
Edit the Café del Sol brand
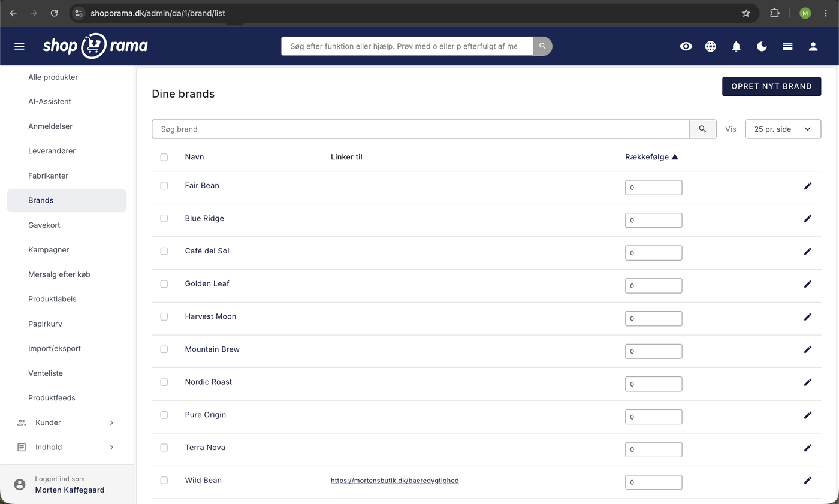pyautogui.click(x=808, y=251)
